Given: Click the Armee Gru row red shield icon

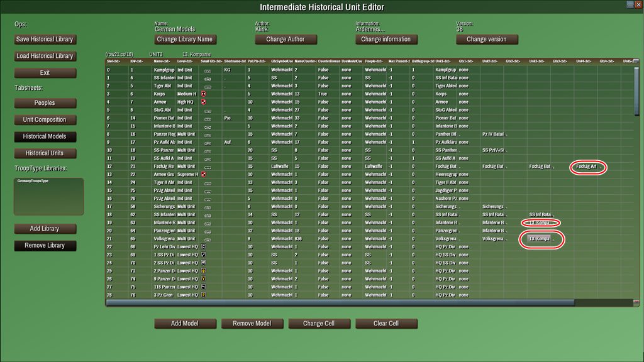Looking at the screenshot, I should pyautogui.click(x=204, y=175).
